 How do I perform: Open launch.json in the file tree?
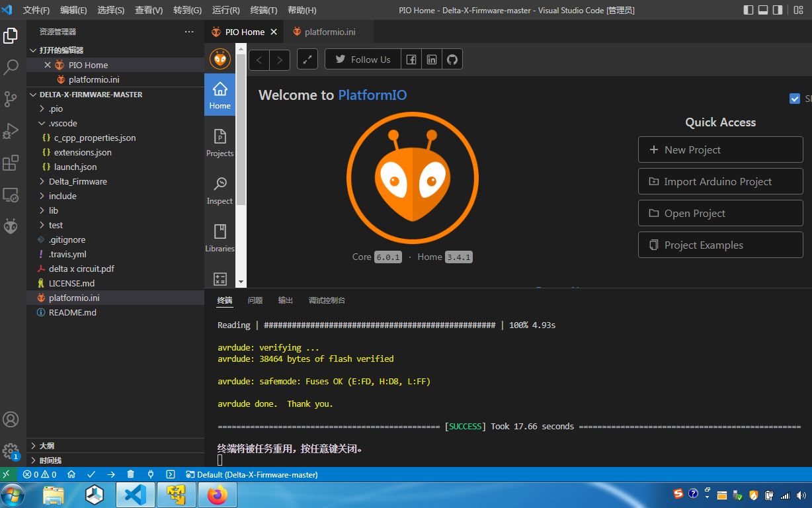pyautogui.click(x=115, y=167)
